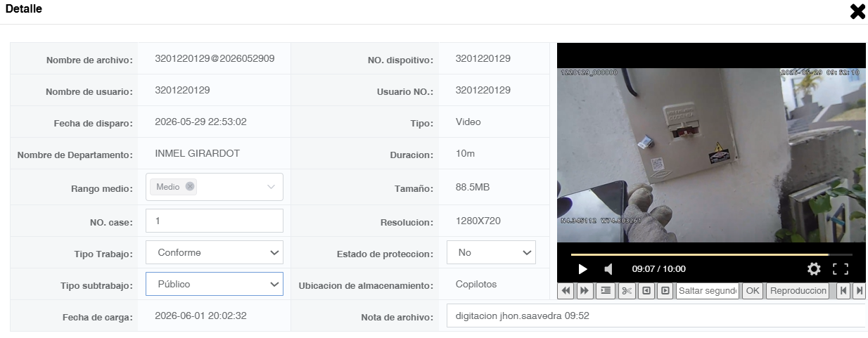The height and width of the screenshot is (338, 868).
Task: Select upload date 2026-06-01 20:02:32
Action: (200, 316)
